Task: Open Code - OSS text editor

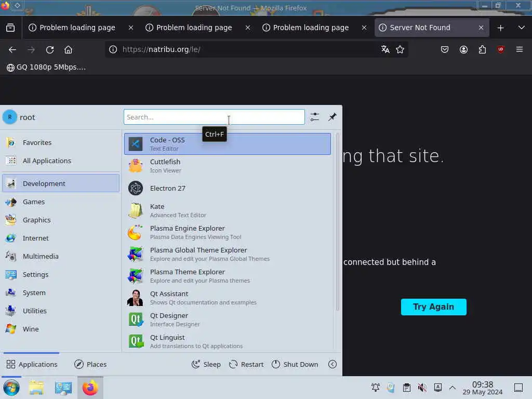Action: (228, 144)
